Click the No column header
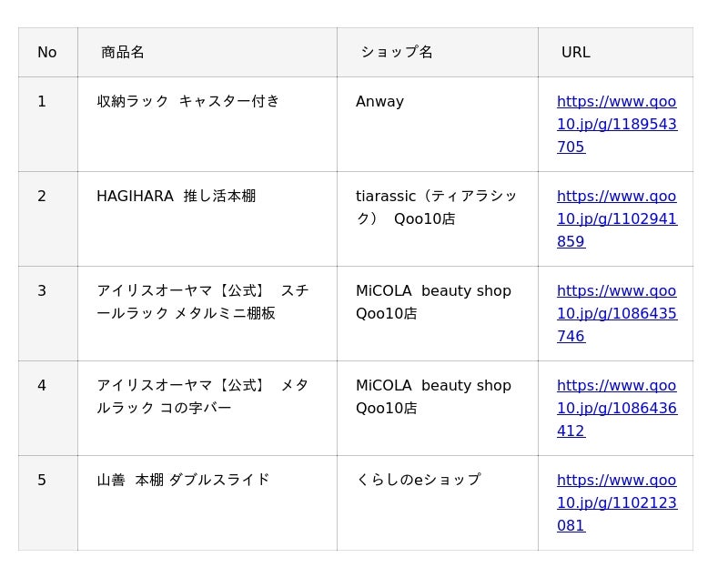Image resolution: width=728 pixels, height=578 pixels. (x=48, y=52)
